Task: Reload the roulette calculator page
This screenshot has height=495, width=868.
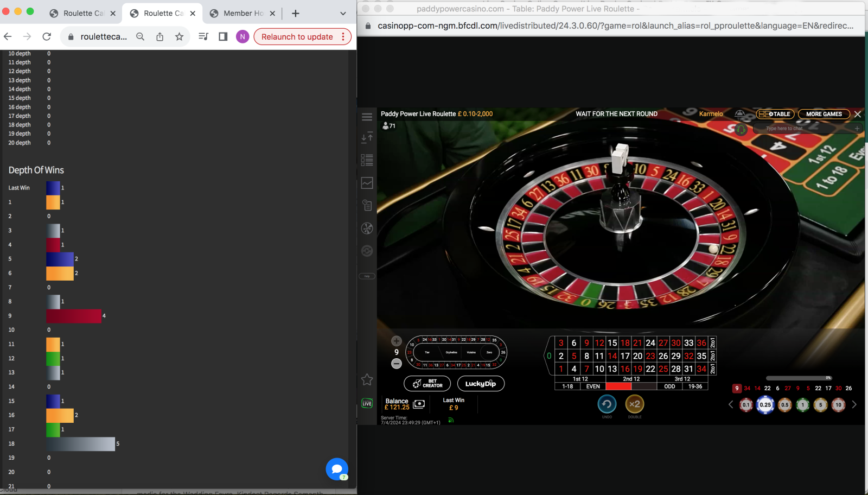Action: coord(47,36)
